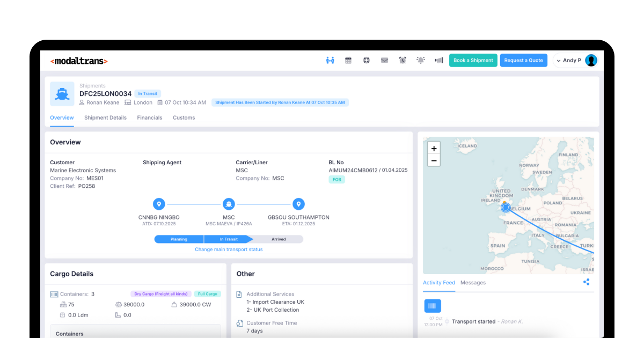Open the lifebuoy support icon
The height and width of the screenshot is (338, 644).
tap(367, 60)
